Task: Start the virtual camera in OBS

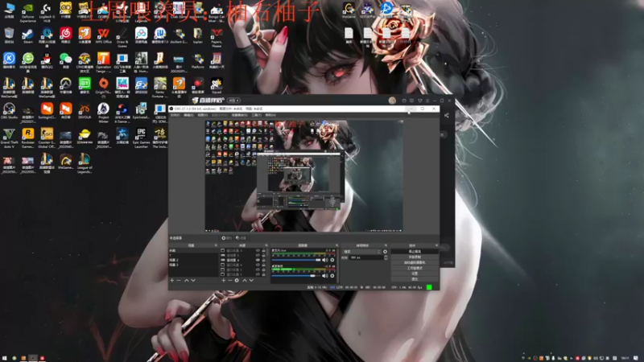Action: (415, 263)
